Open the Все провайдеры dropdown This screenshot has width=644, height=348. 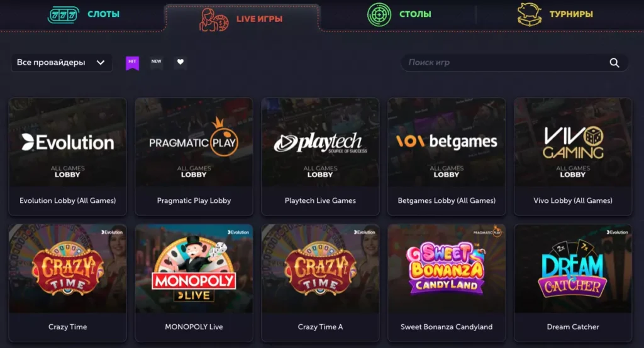pyautogui.click(x=62, y=63)
